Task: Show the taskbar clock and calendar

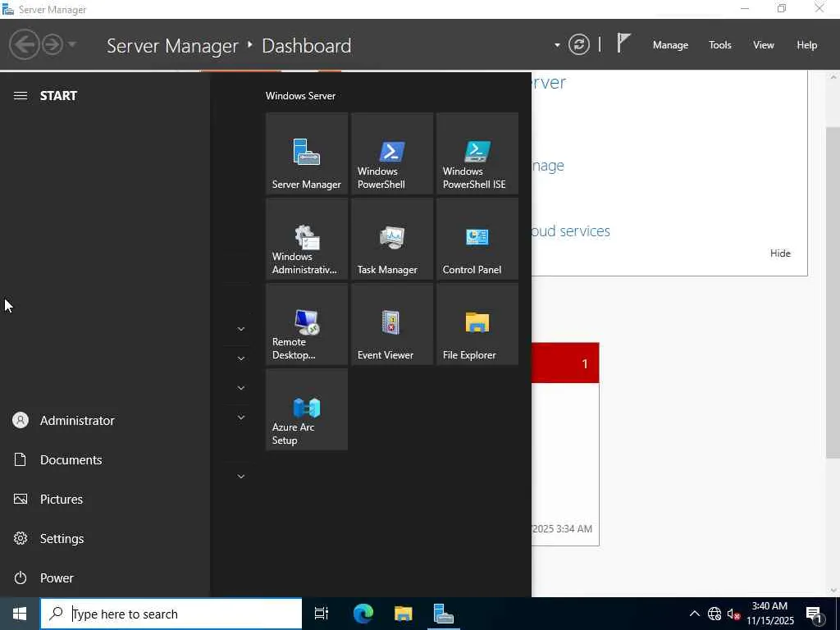Action: [769, 614]
